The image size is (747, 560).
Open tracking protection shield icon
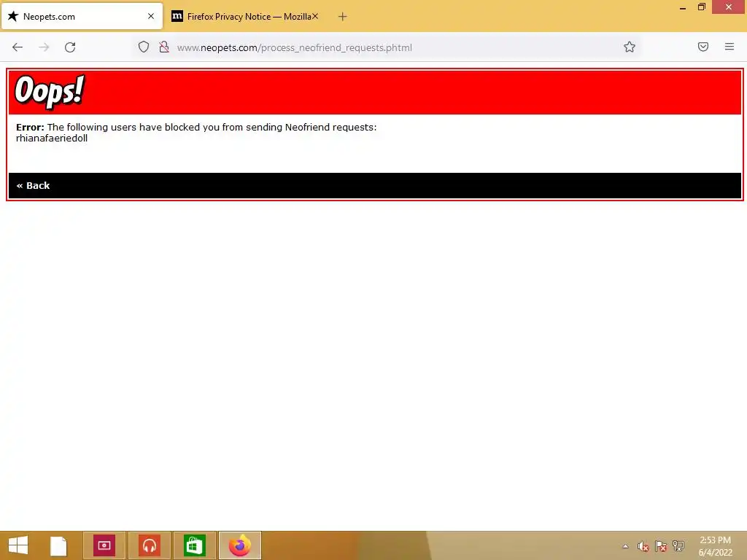coord(144,47)
